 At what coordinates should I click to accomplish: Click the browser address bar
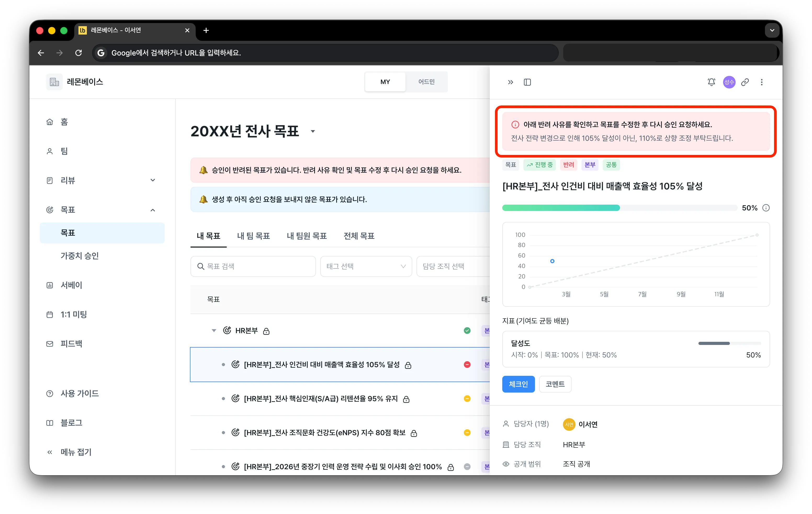tap(325, 53)
